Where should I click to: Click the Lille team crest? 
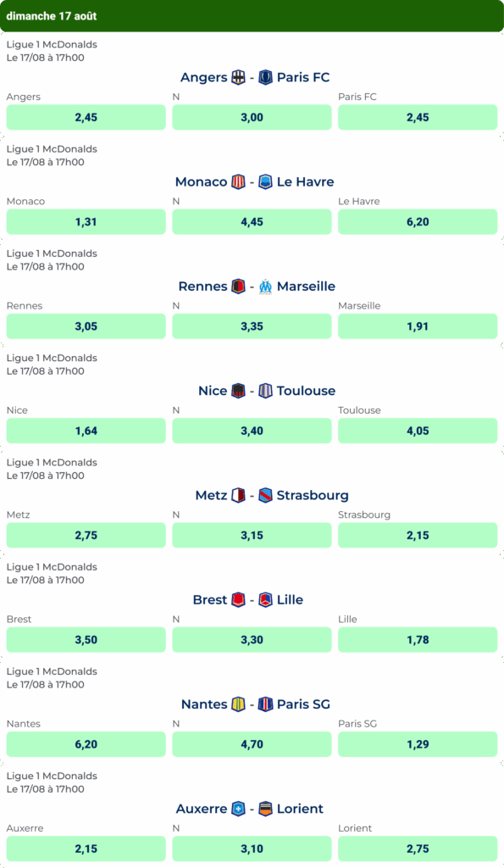click(x=266, y=600)
